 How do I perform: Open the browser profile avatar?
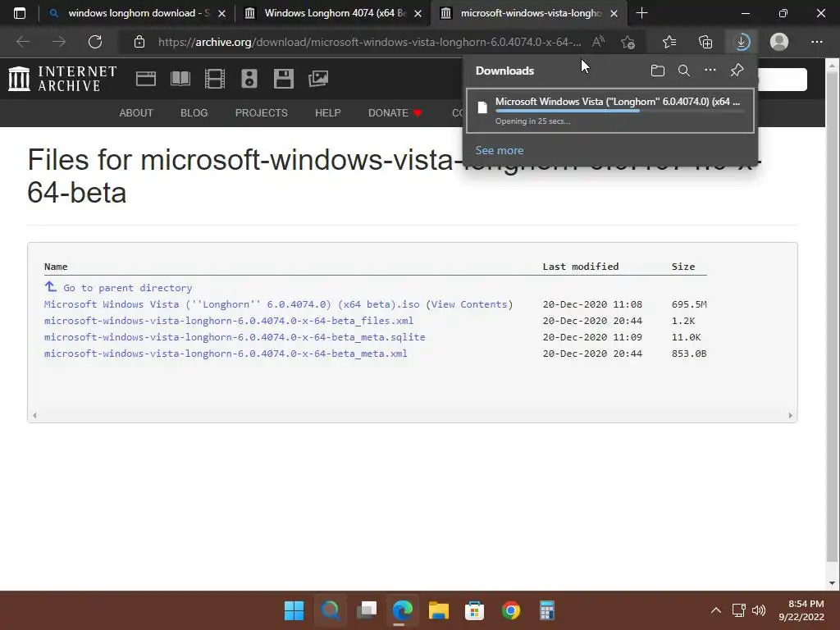779,42
